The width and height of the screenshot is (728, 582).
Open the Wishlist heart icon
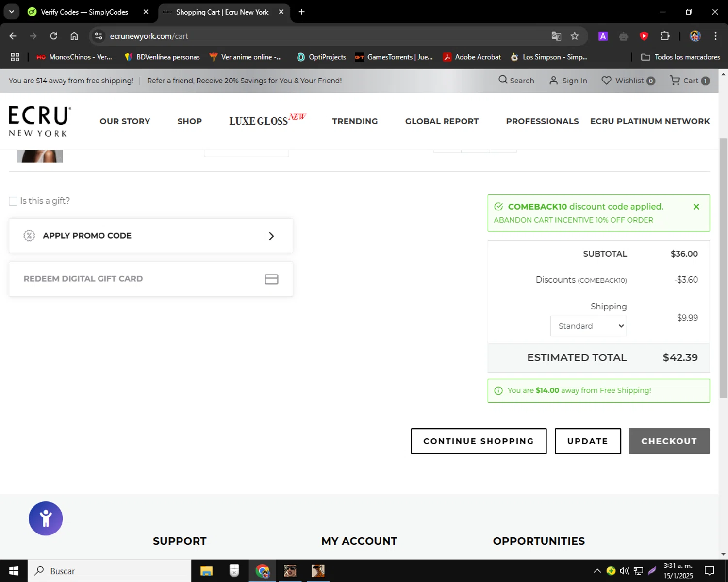[606, 81]
